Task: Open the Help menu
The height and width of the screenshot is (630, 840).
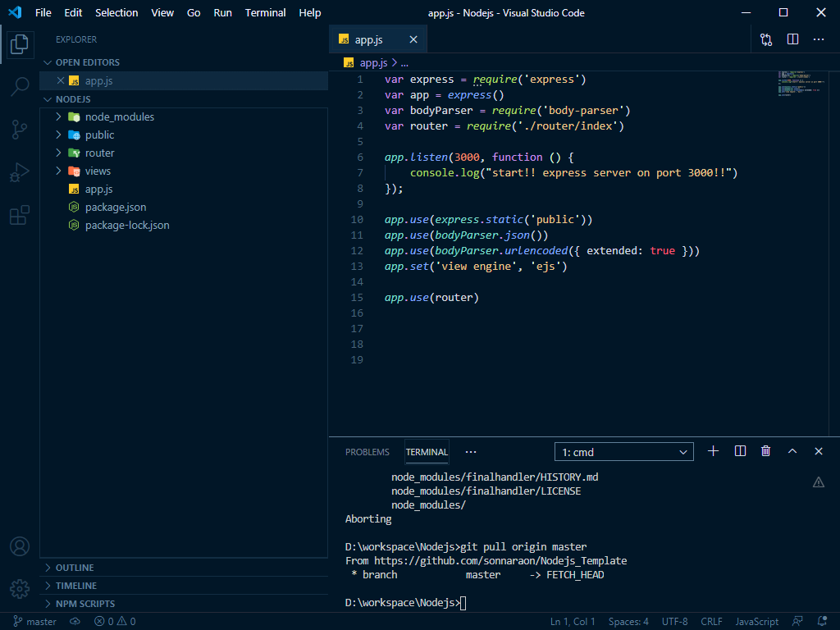Action: pos(309,13)
